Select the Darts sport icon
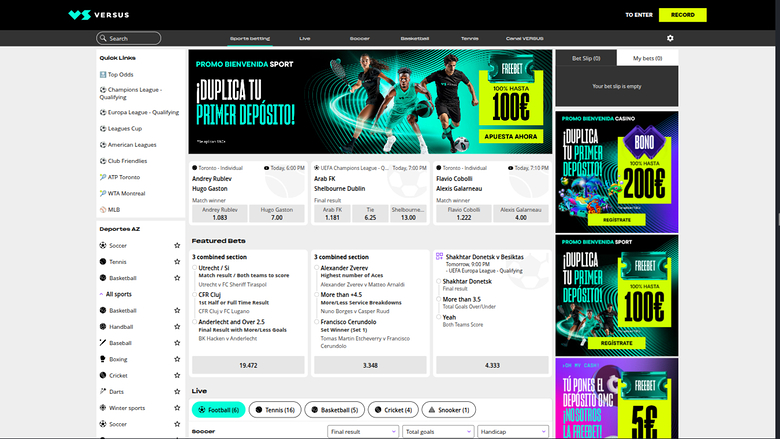Screen dimensions: 780x439 click(102, 391)
